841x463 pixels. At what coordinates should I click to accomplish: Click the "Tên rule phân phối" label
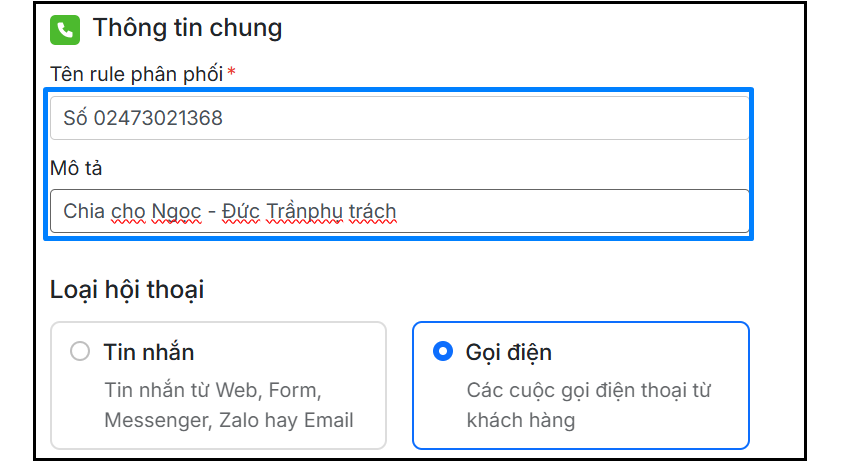click(137, 73)
